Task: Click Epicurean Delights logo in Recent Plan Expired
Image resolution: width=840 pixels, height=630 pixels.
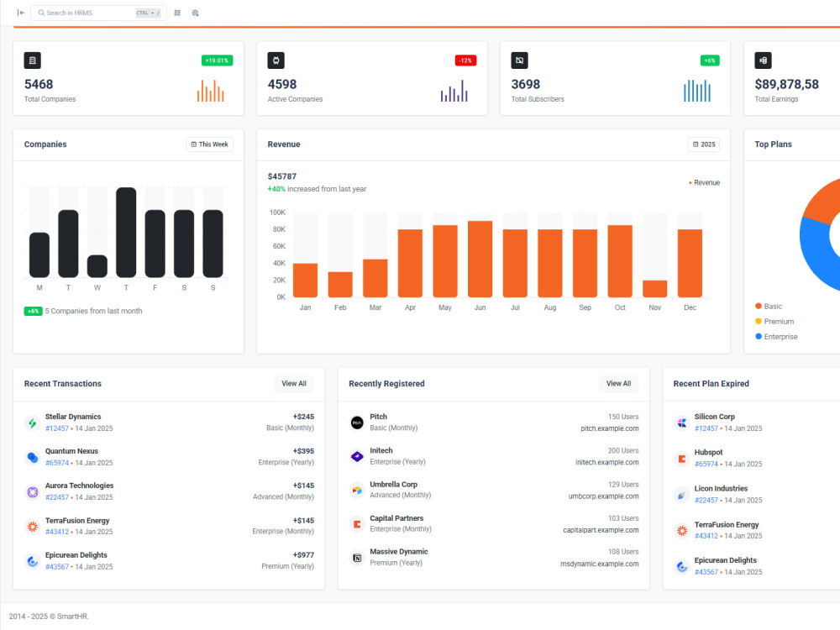Action: (x=681, y=566)
